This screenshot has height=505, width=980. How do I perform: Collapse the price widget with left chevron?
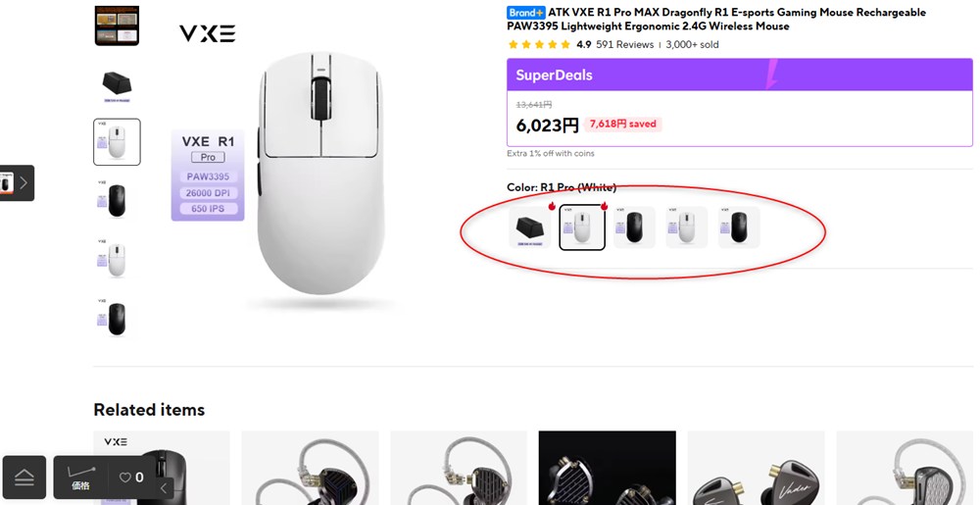coord(165,486)
